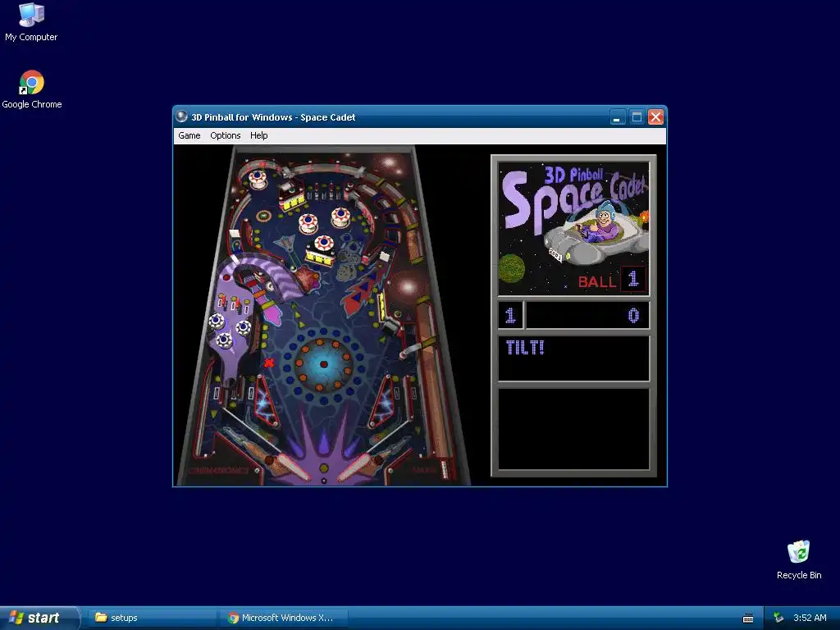Click the ball plunger at bottom right

(x=444, y=468)
